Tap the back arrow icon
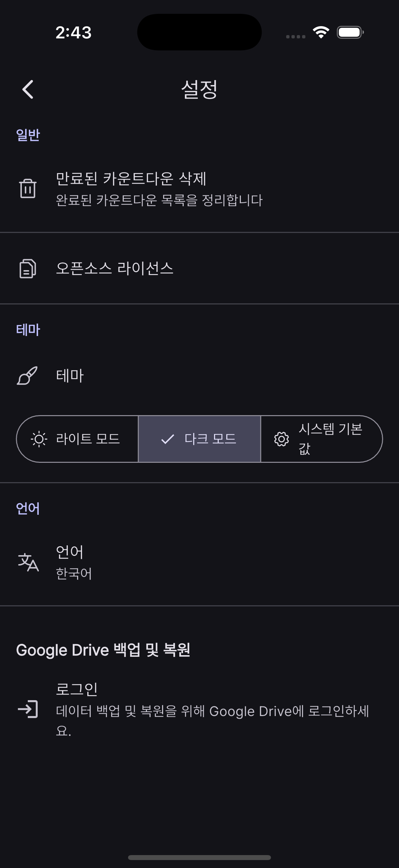Screen dimensions: 399x868 tap(28, 89)
